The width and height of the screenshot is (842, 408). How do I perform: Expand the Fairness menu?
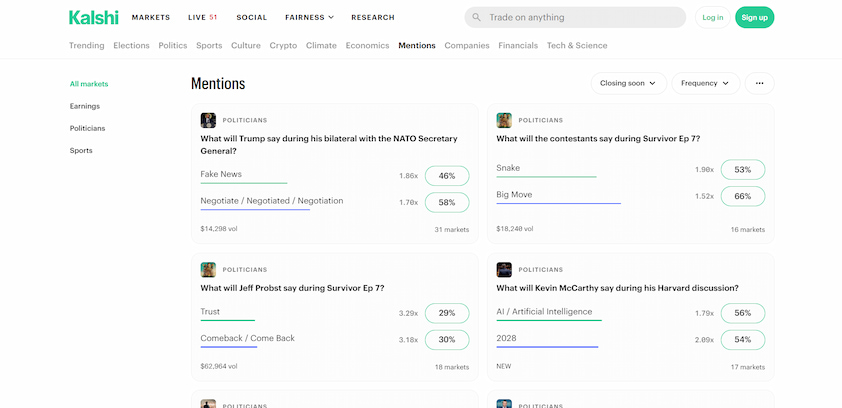coord(309,17)
